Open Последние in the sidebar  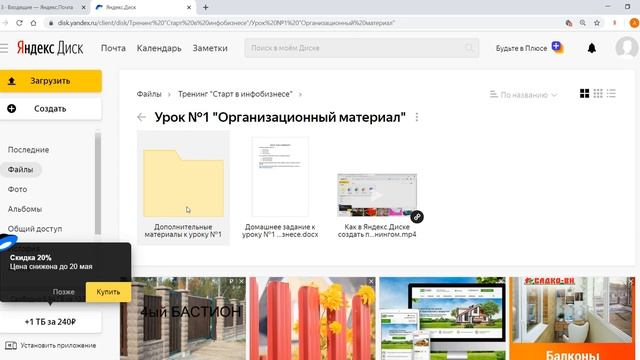coord(28,150)
